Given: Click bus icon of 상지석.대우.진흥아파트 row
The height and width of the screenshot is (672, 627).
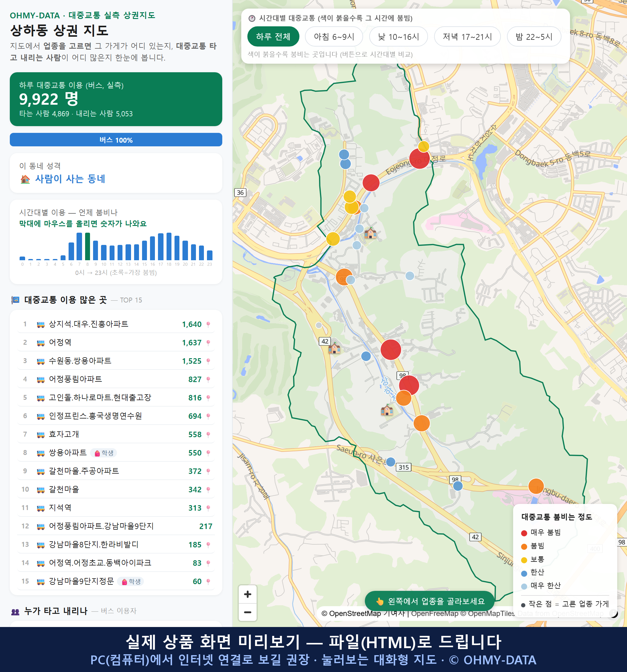Looking at the screenshot, I should pyautogui.click(x=40, y=325).
